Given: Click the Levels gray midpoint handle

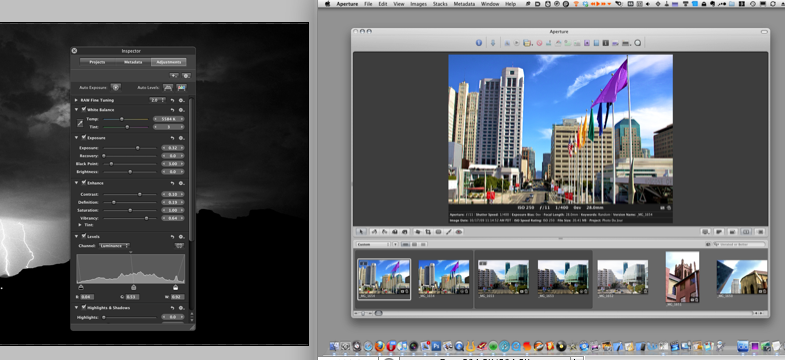Looking at the screenshot, I should 134,287.
